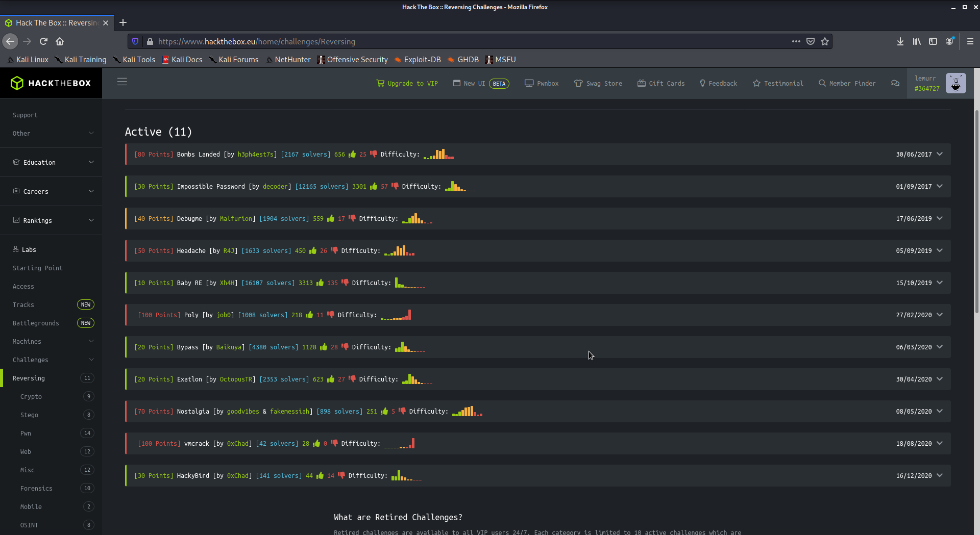980x535 pixels.
Task: Expand the Impossible Password challenge details
Action: coord(940,186)
